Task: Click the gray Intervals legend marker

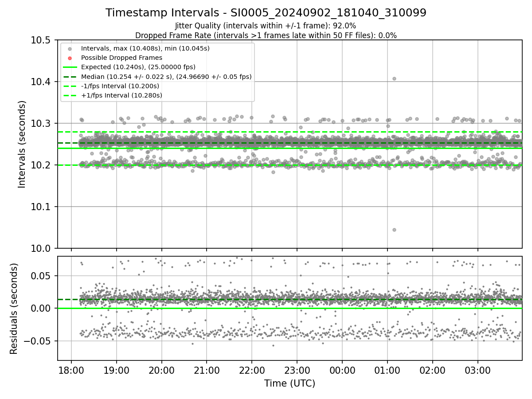Action: coord(70,48)
